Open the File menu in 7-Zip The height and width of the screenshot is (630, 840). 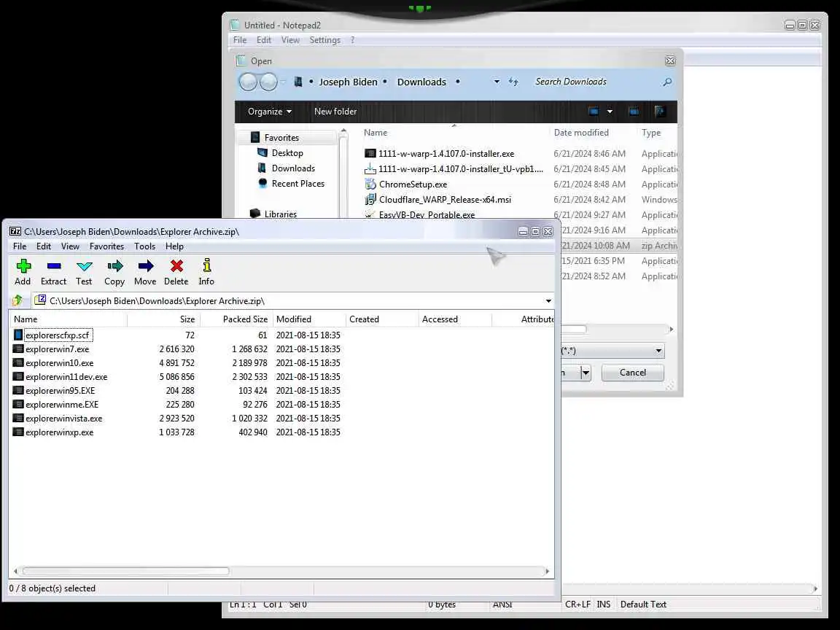tap(20, 246)
